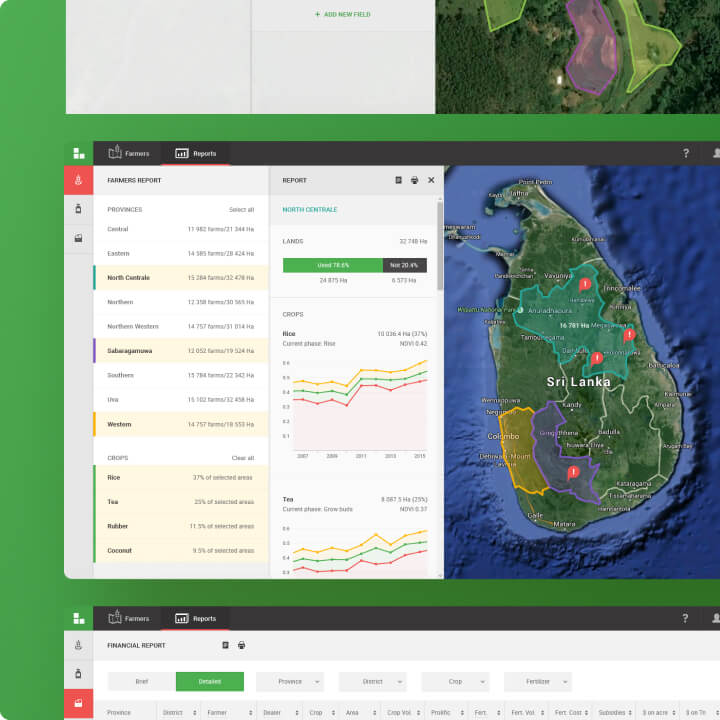Switch the financial report to Brief view

click(x=141, y=681)
